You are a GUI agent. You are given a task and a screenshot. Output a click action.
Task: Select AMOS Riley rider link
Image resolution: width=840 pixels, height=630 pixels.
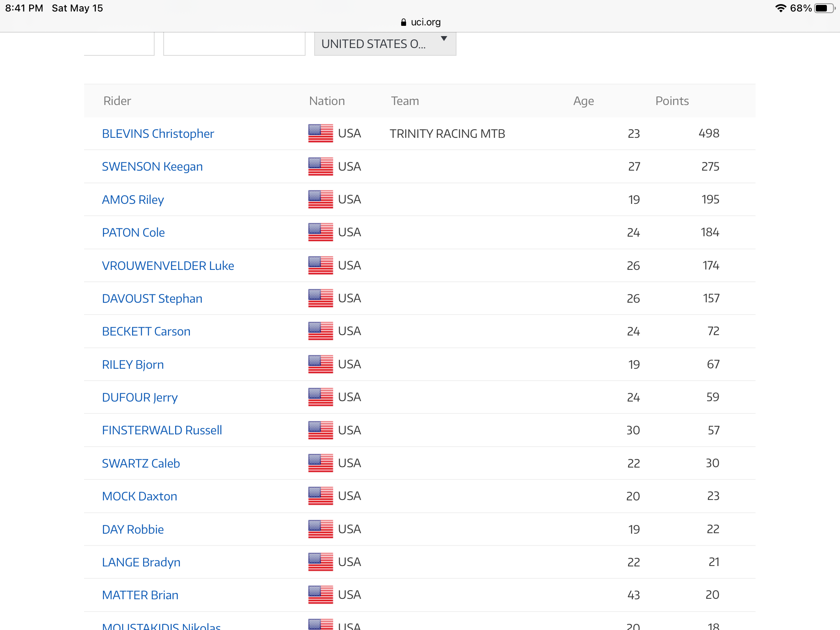click(x=133, y=200)
